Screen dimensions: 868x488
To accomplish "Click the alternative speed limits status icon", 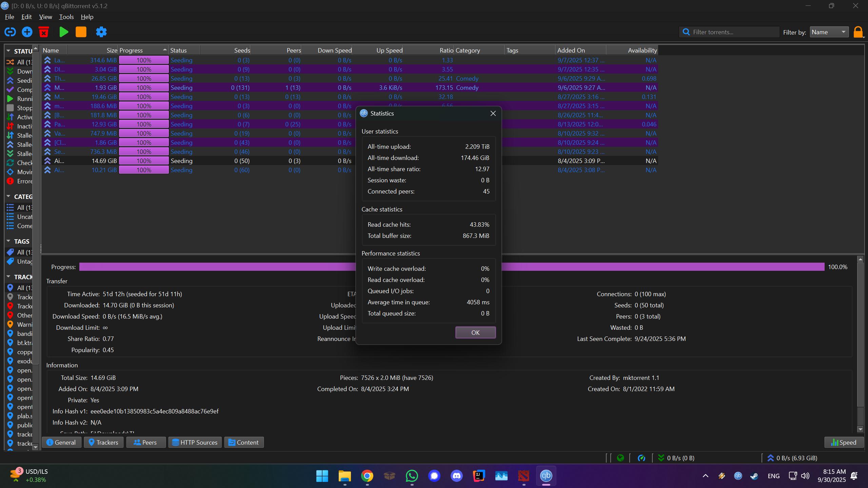I will click(641, 458).
